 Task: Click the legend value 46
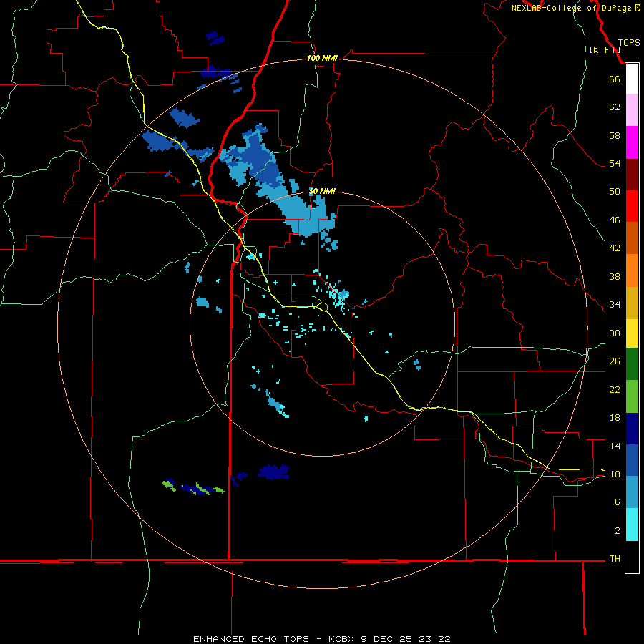(x=615, y=220)
